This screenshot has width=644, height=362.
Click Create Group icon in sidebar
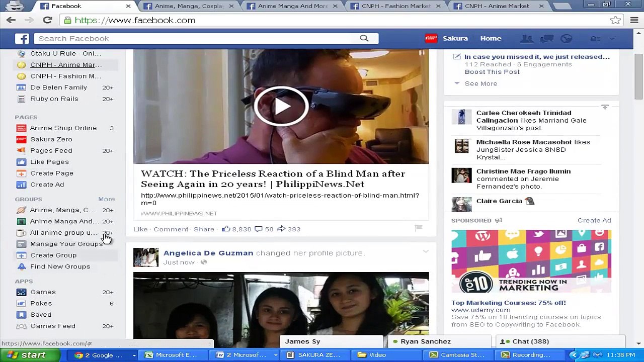pyautogui.click(x=21, y=255)
